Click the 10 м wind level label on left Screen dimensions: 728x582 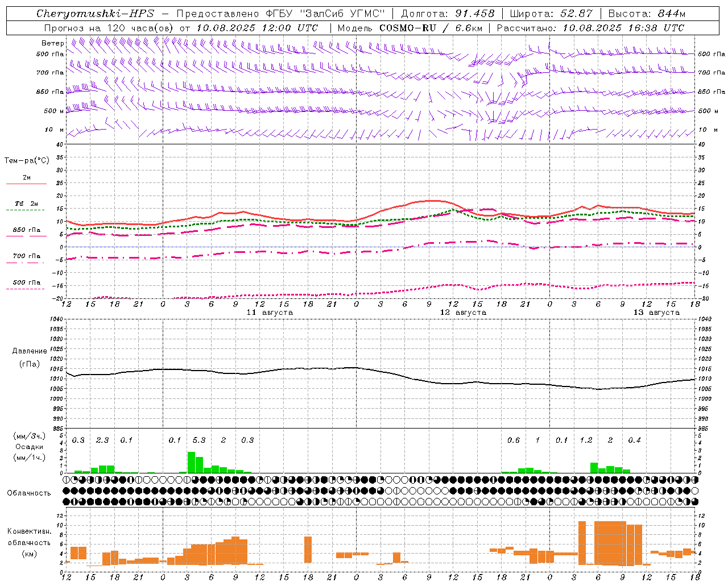[55, 130]
